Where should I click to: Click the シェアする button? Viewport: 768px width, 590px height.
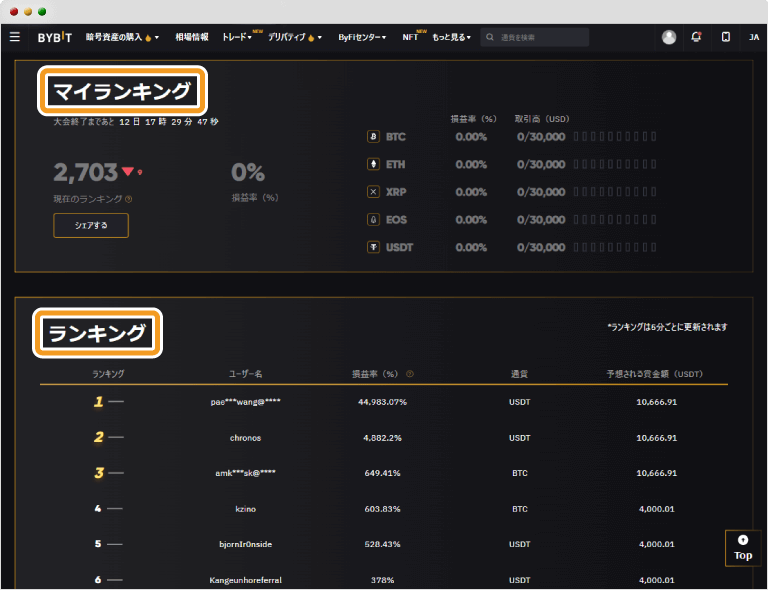pos(91,226)
